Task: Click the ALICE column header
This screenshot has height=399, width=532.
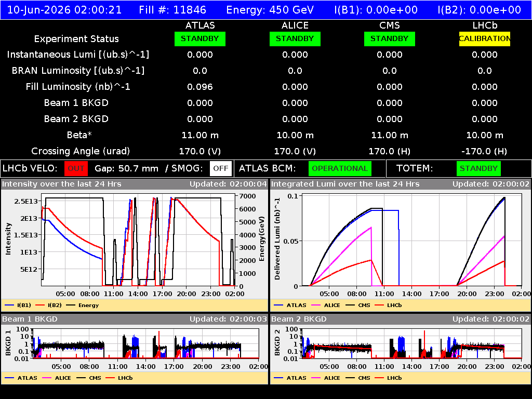Action: point(295,25)
